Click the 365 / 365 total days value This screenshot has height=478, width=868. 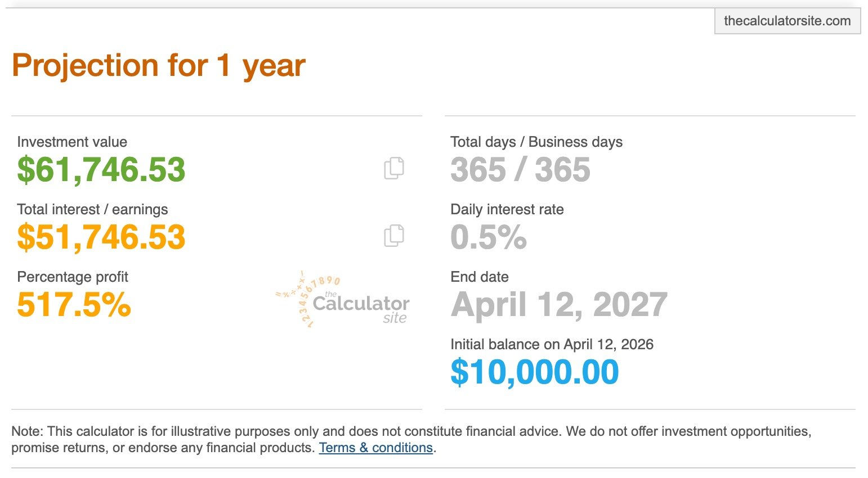(x=521, y=170)
